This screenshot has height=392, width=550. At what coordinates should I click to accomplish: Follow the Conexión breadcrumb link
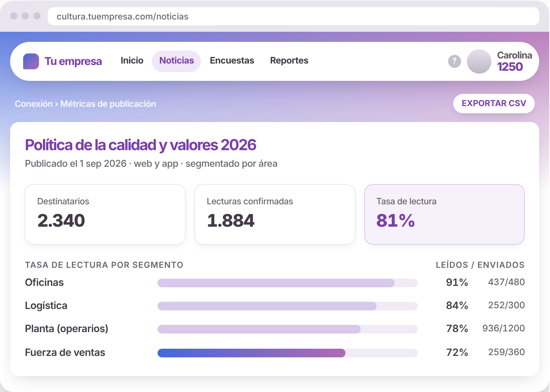(x=34, y=104)
